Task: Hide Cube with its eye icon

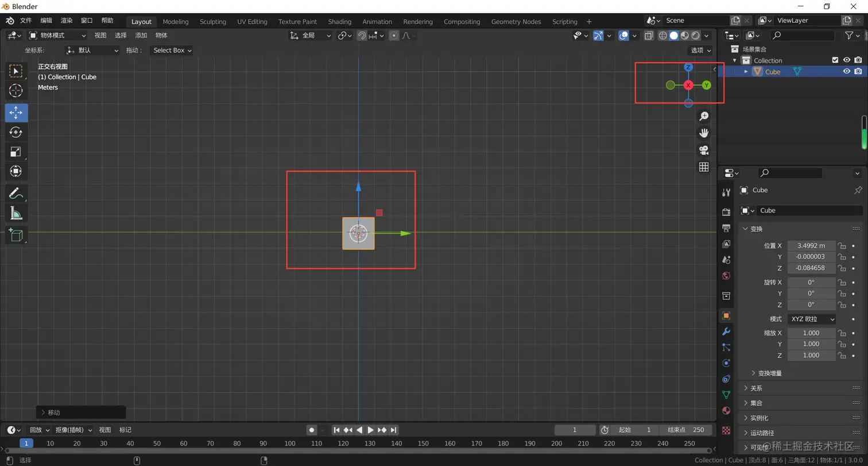Action: coord(846,72)
